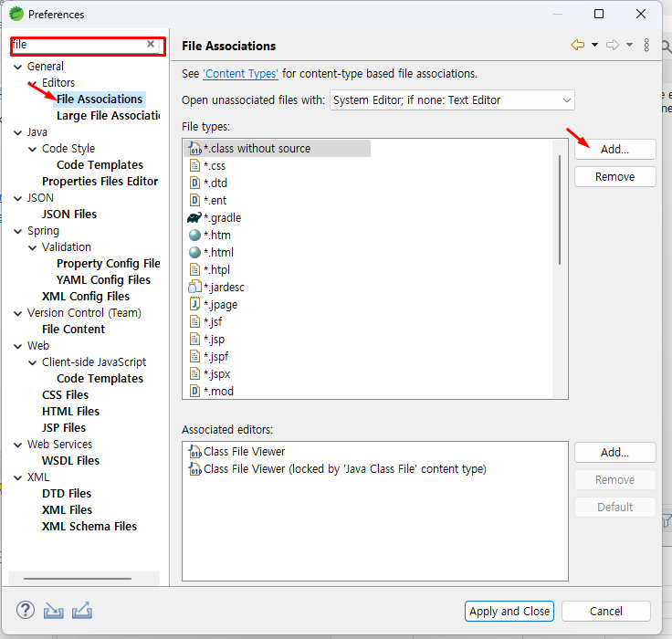
Task: Open the back history dropdown arrow
Action: (595, 45)
